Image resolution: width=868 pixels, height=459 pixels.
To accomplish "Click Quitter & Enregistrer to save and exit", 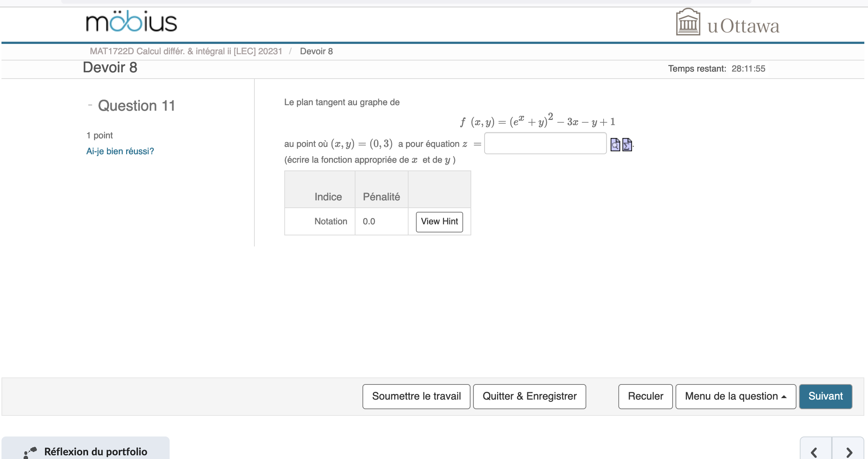I will tap(529, 396).
